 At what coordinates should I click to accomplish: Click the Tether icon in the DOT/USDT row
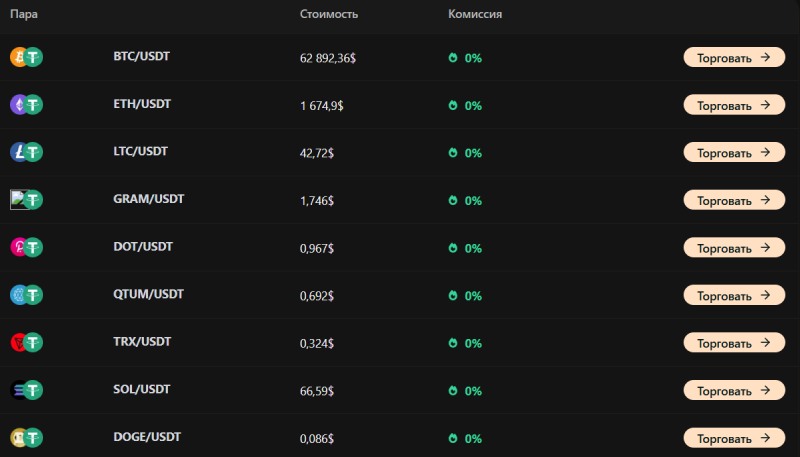pos(33,247)
